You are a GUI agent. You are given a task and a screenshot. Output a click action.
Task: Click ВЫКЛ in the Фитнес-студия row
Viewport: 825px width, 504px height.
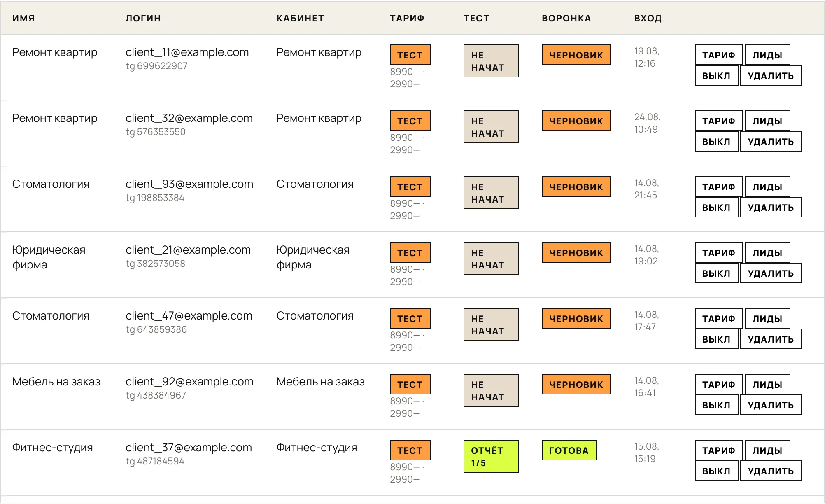coord(716,471)
